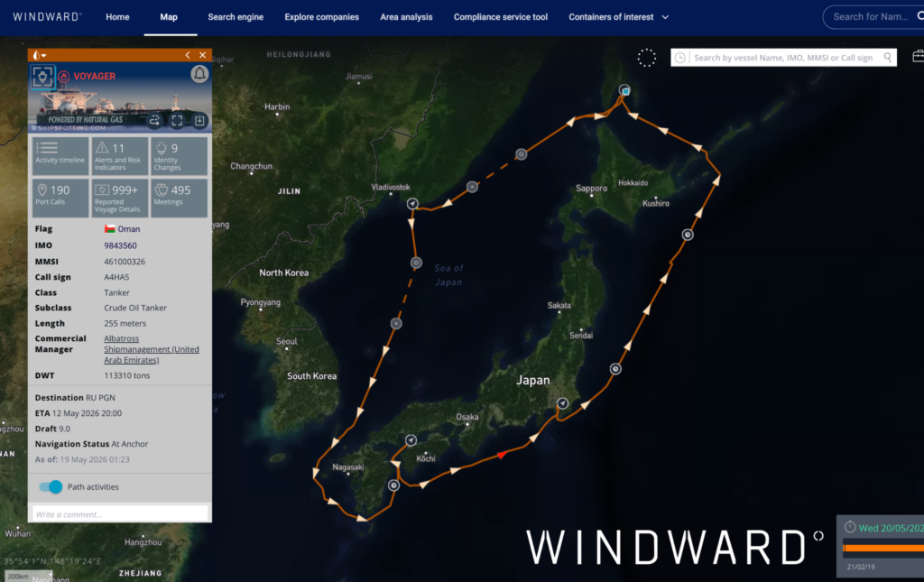Open the Port Calls tile
This screenshot has width=924, height=582.
coord(60,198)
